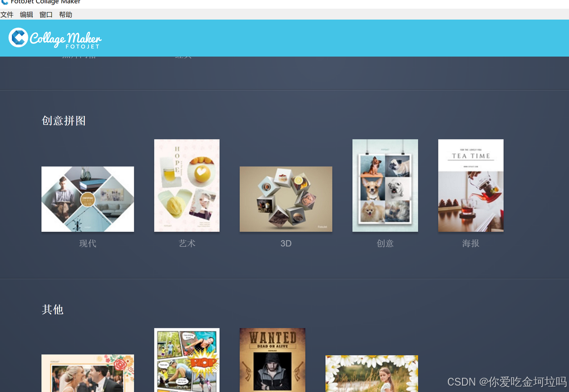Click the FotoJet Collage Maker logo
Viewport: 569px width, 392px height.
pyautogui.click(x=55, y=38)
